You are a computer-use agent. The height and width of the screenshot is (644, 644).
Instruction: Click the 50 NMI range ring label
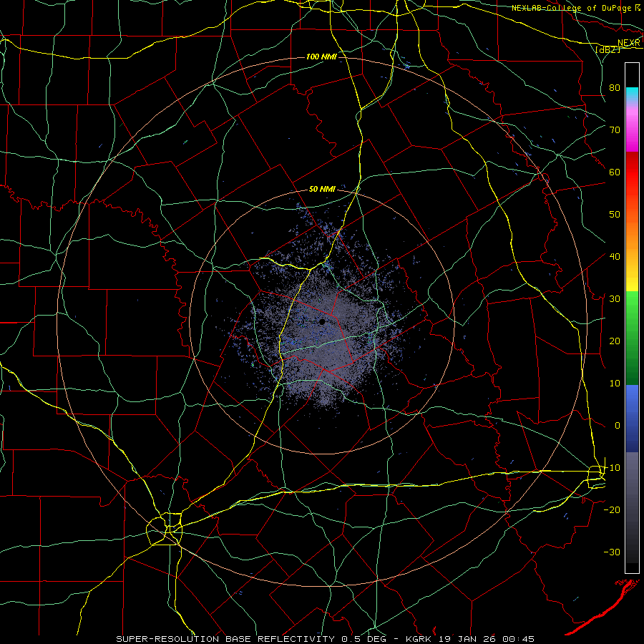coord(322,189)
